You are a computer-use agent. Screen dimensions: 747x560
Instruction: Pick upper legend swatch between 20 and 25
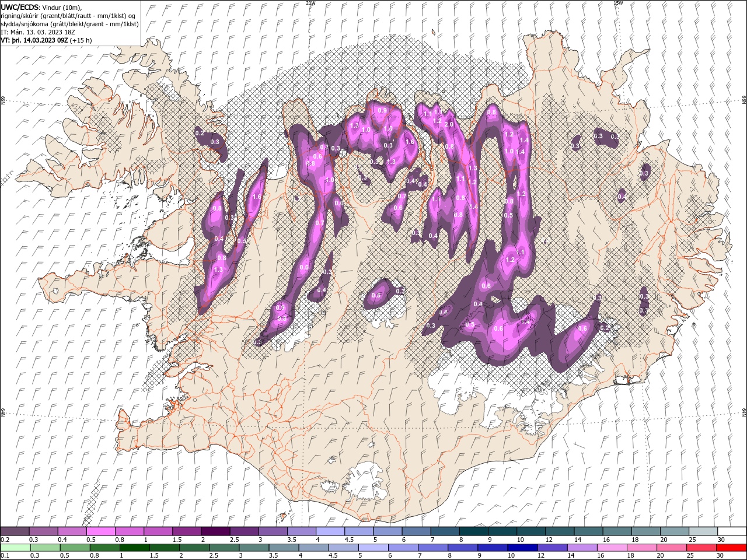(675, 531)
